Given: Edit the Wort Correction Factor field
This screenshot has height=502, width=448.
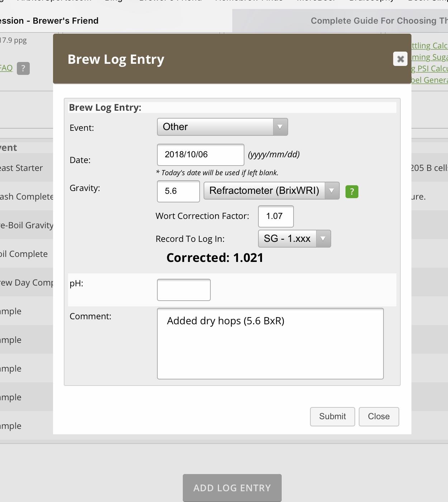Looking at the screenshot, I should (x=276, y=216).
